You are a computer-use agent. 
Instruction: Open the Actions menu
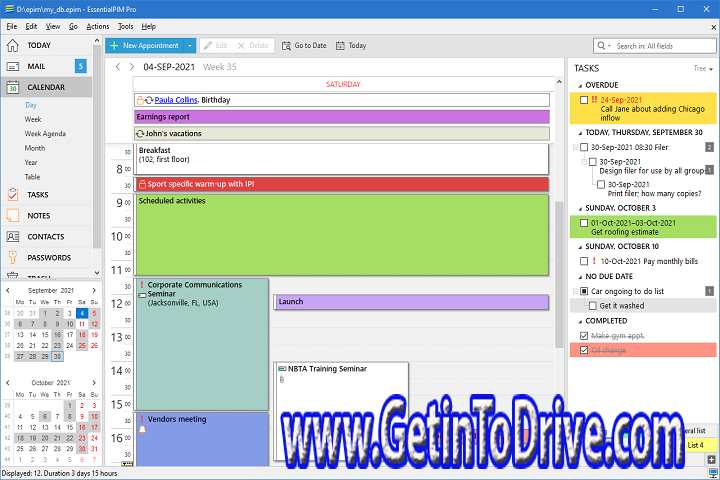pos(98,27)
